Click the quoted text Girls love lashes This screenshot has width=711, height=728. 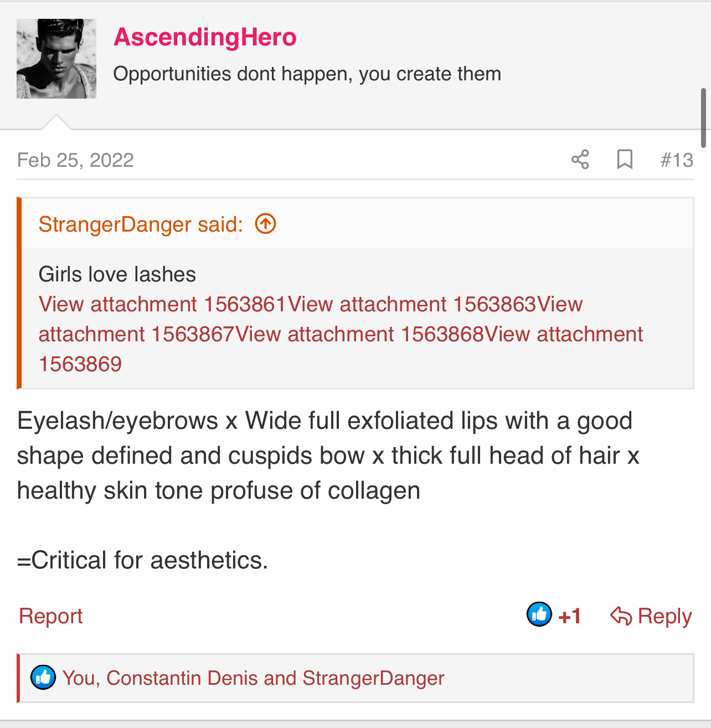point(117,274)
